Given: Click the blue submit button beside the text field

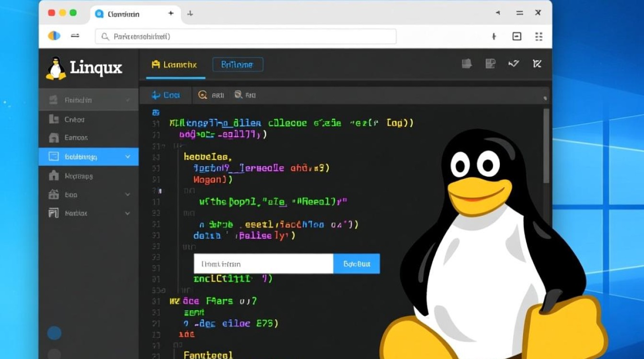Looking at the screenshot, I should tap(356, 263).
